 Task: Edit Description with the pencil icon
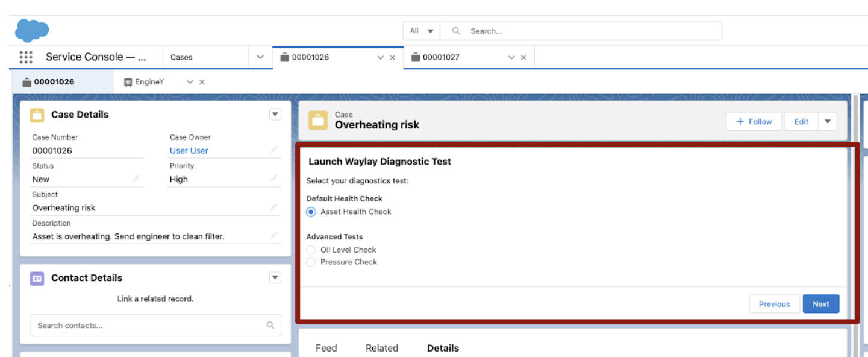[274, 235]
